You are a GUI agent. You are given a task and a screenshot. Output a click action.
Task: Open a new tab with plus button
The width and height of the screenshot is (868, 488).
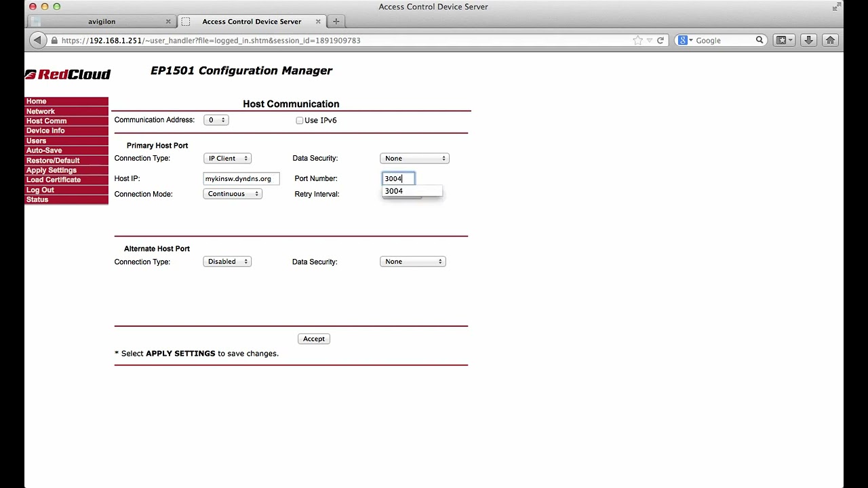click(x=336, y=22)
